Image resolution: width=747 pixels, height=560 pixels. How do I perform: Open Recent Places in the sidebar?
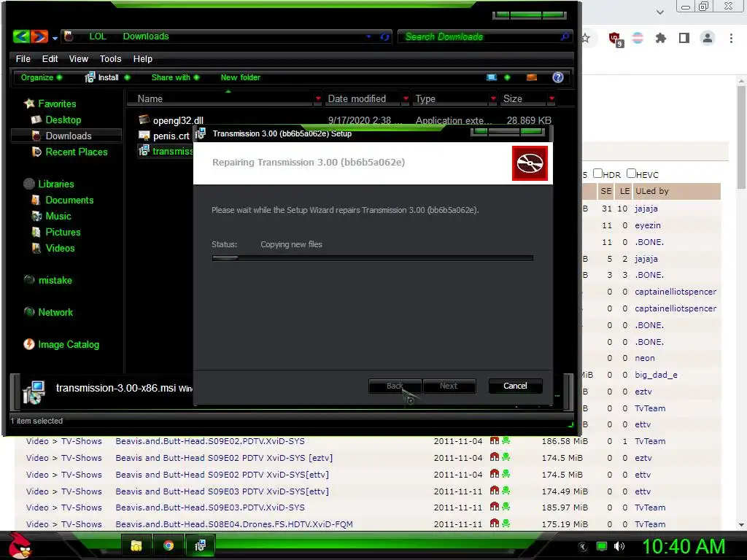coord(69,152)
